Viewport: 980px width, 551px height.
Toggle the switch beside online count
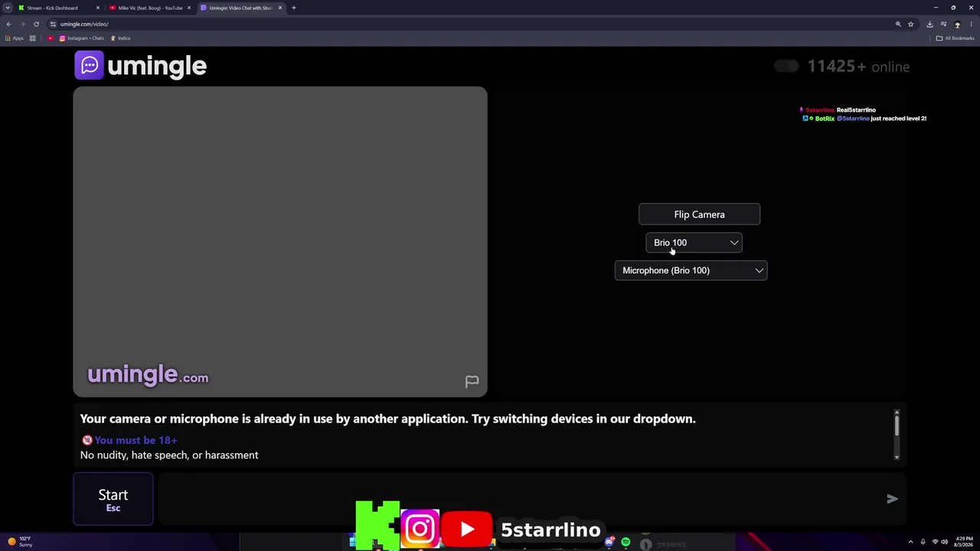[x=786, y=67]
